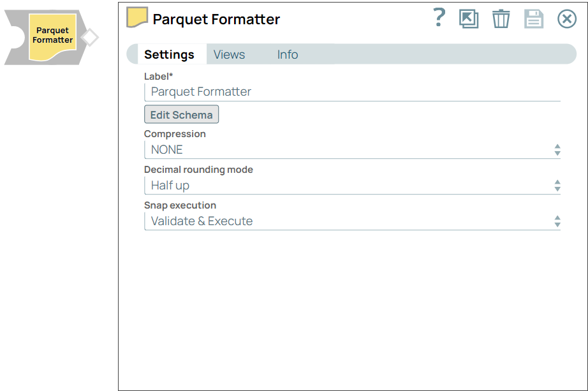Click the pop-out window icon

pyautogui.click(x=469, y=18)
